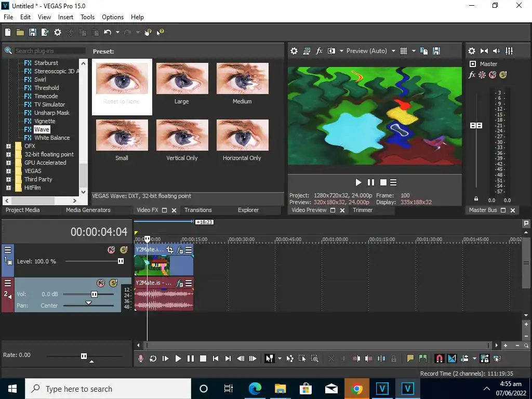Switch to Transitions tab
Viewport: 532px width, 399px height.
click(198, 210)
